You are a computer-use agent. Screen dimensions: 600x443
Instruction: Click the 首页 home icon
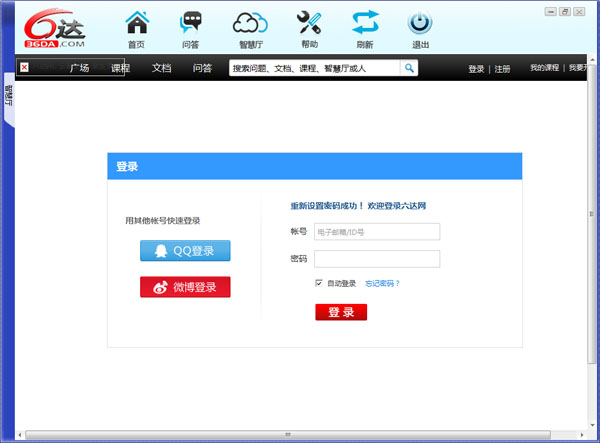[x=136, y=24]
